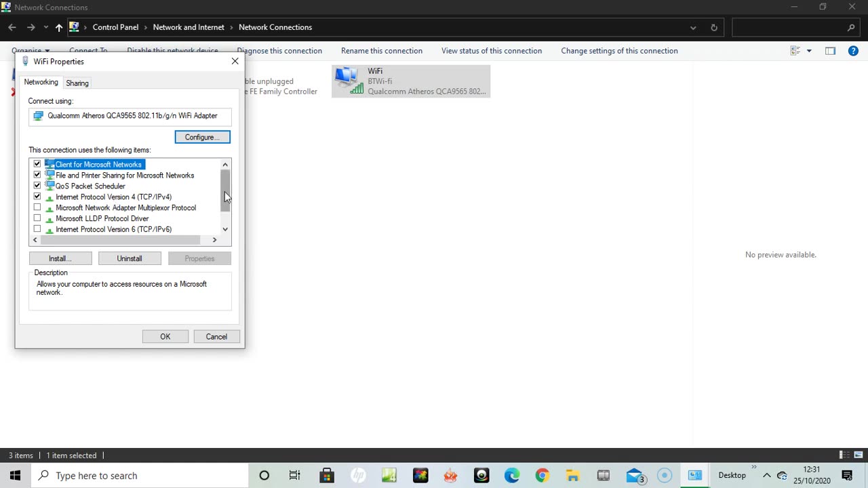Click the horizontal scrollbar thumb in items list

120,240
